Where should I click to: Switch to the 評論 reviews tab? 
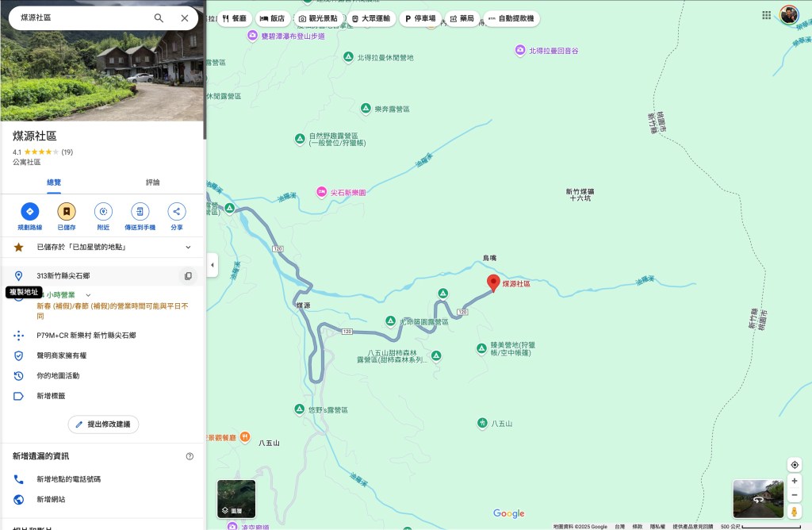click(x=152, y=182)
